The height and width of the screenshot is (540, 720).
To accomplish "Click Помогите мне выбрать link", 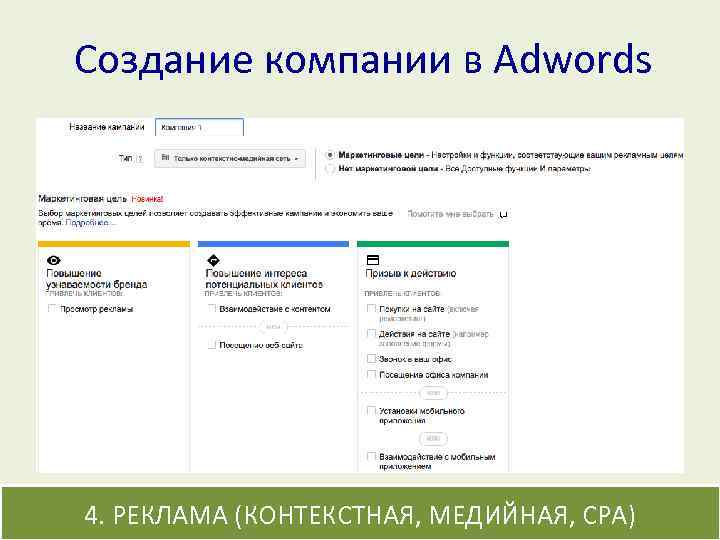I will click(450, 214).
